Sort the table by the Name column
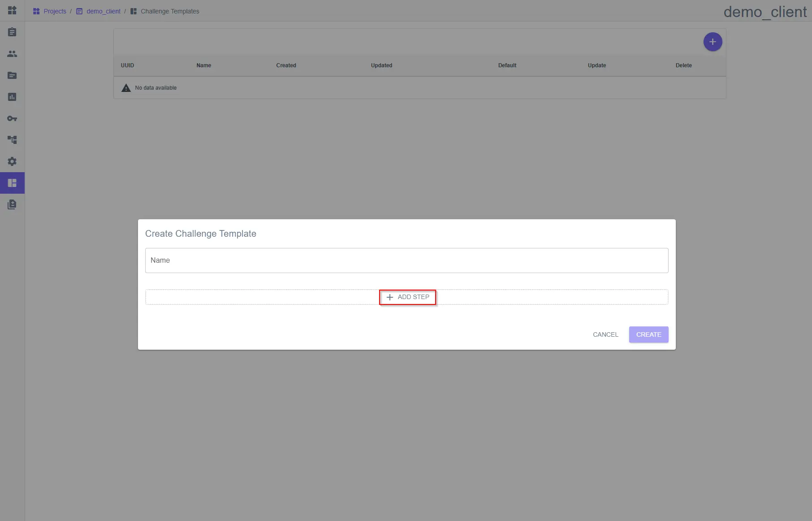Viewport: 812px width, 521px height. (x=203, y=65)
